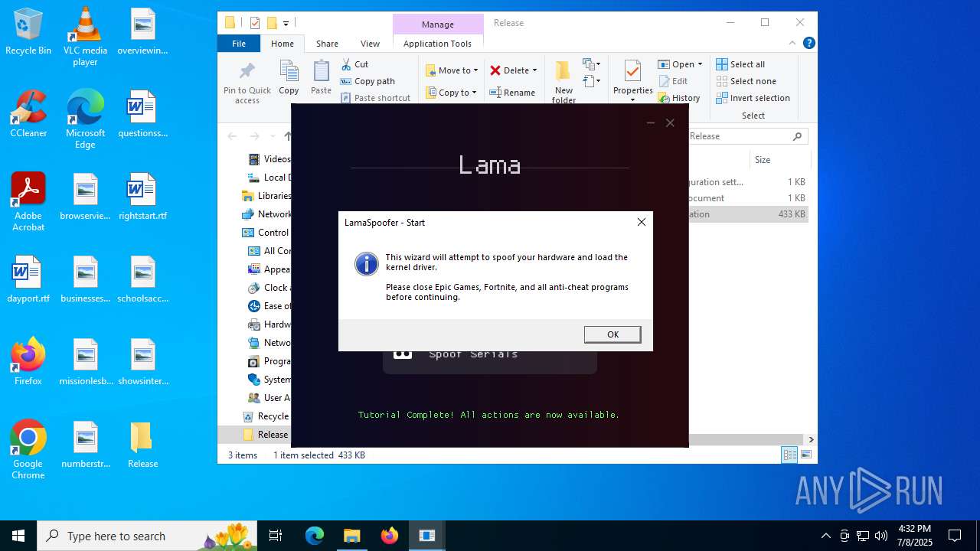Switch to large icons view layout icon

point(805,455)
